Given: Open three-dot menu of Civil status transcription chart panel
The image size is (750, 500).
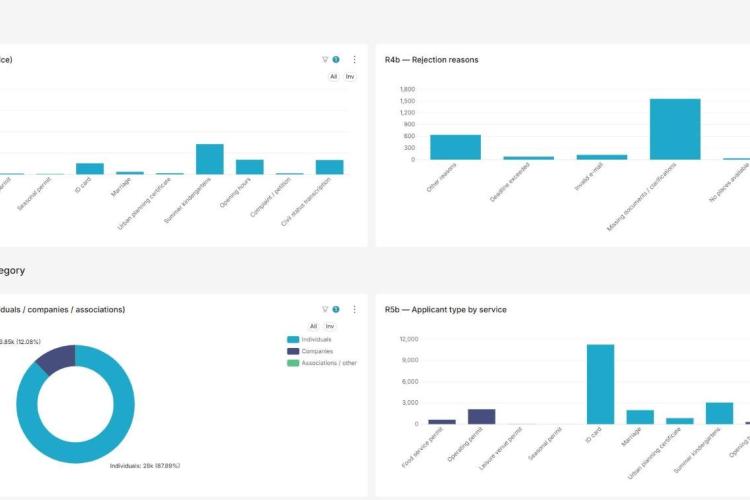Looking at the screenshot, I should pyautogui.click(x=354, y=59).
